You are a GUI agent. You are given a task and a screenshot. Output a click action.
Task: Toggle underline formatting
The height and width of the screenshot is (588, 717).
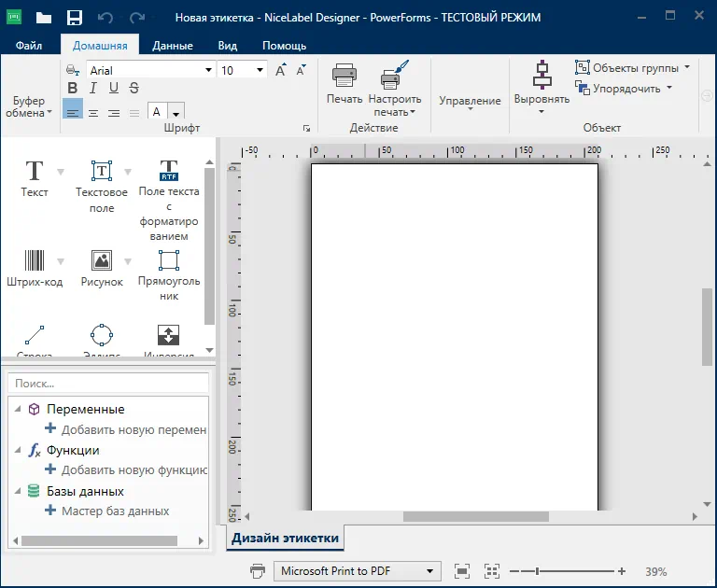pos(113,88)
